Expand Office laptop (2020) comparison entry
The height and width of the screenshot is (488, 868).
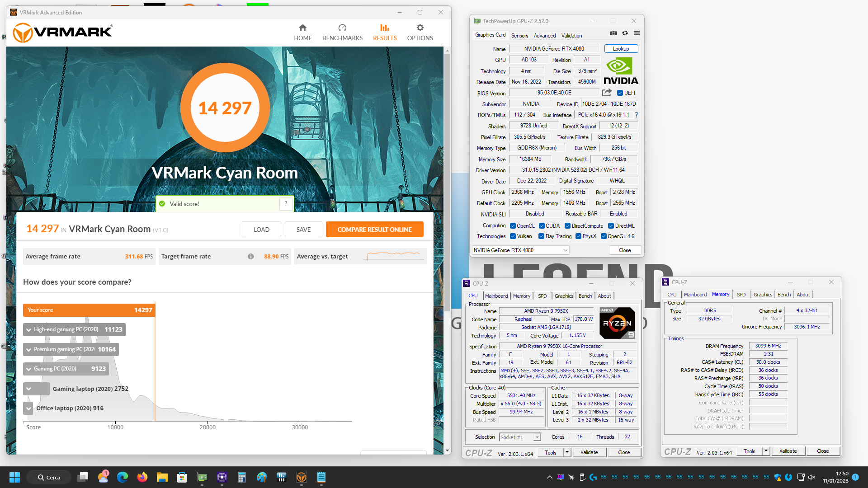(x=29, y=408)
